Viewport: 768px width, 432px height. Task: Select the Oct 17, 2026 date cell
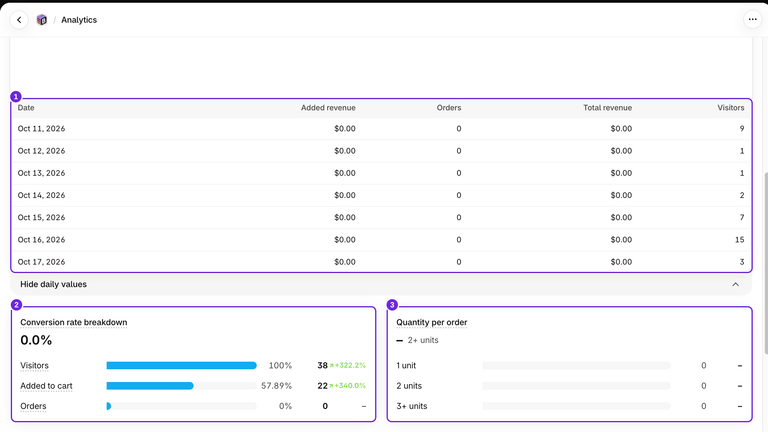41,262
